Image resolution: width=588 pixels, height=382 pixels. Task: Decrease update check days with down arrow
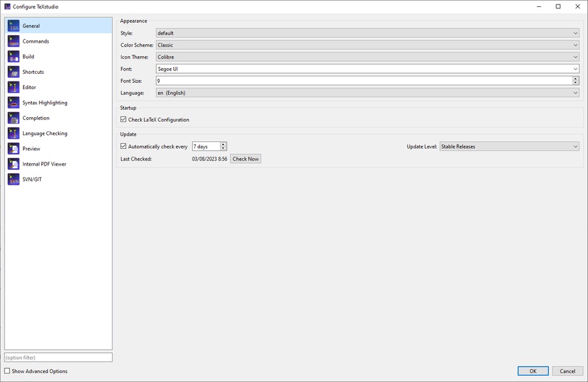click(x=223, y=148)
